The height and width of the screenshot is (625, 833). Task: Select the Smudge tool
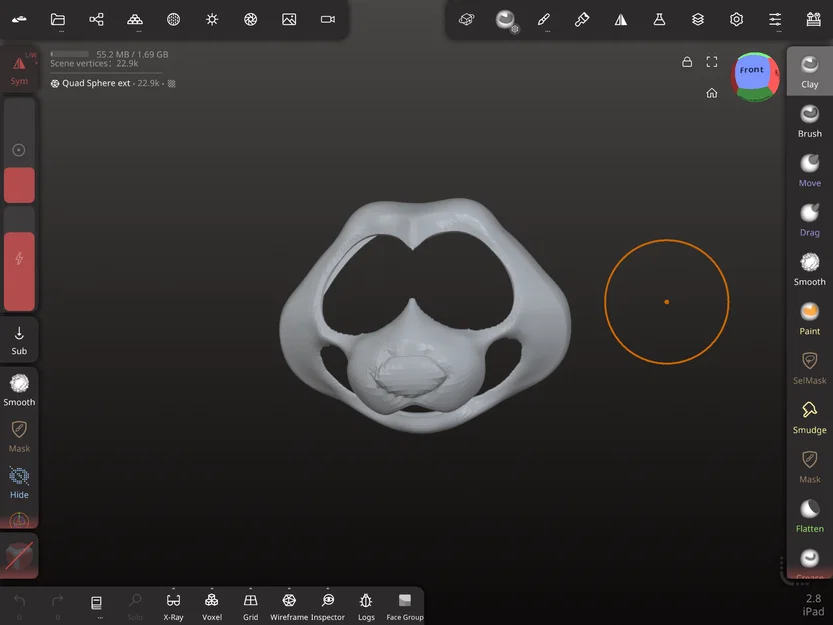(810, 418)
